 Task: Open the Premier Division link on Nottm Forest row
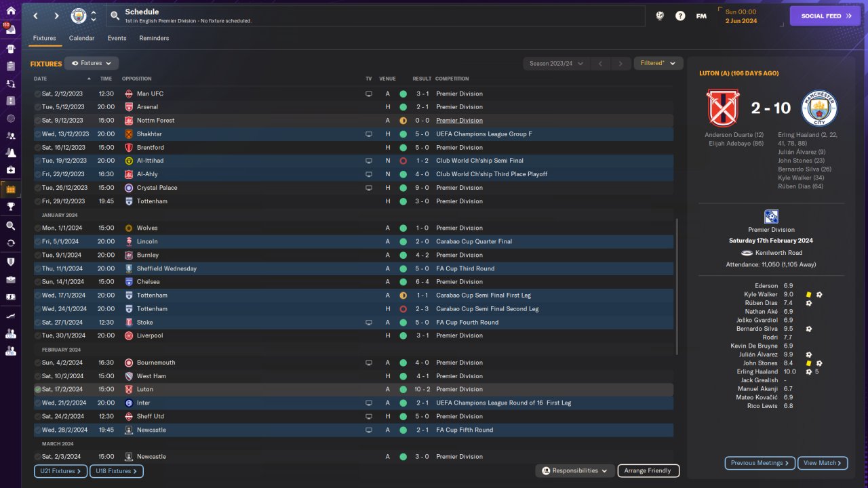coord(459,121)
